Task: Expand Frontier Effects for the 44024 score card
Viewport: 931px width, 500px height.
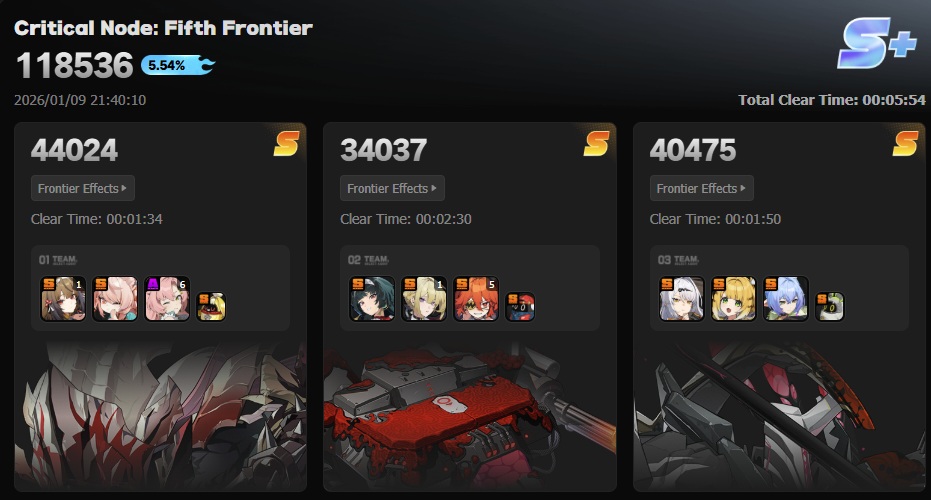Action: tap(83, 188)
